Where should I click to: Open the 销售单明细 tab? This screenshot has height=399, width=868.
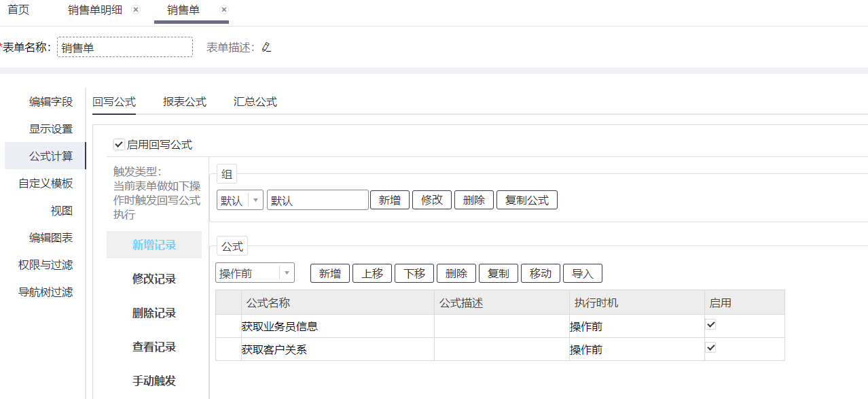click(95, 10)
